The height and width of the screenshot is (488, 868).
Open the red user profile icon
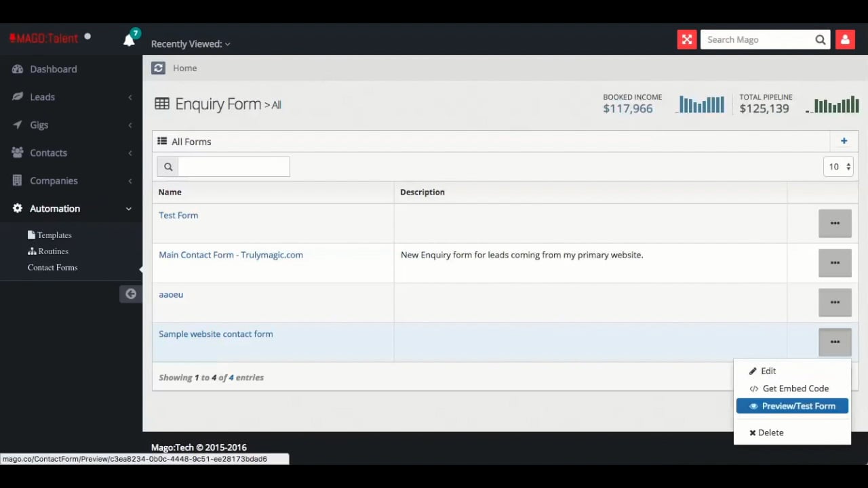(845, 40)
